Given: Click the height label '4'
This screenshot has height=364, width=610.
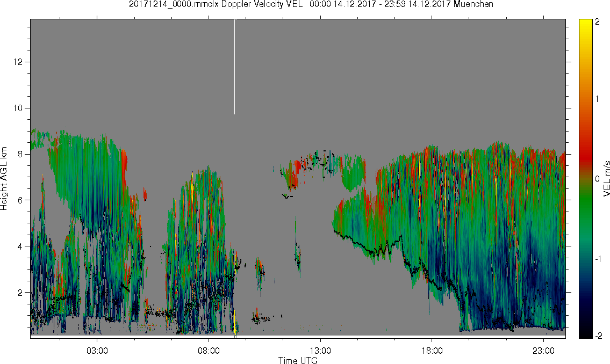Looking at the screenshot, I should 20,246.
